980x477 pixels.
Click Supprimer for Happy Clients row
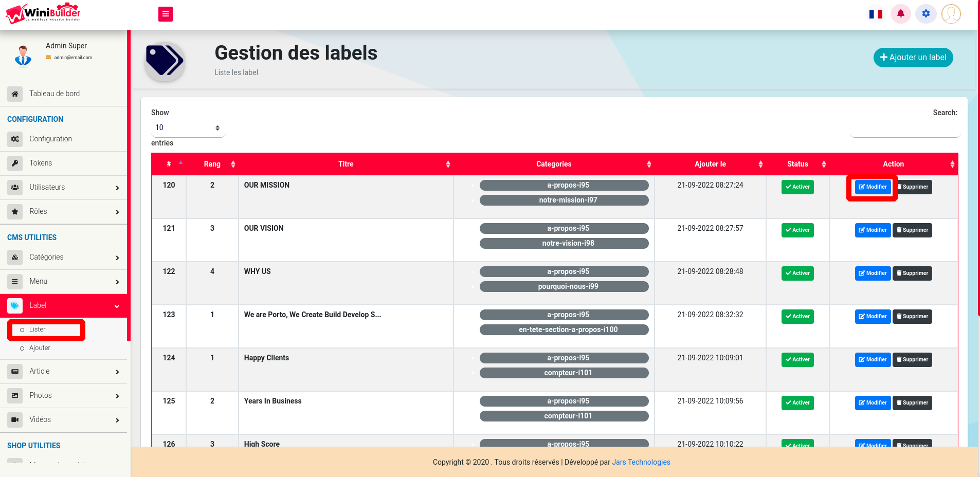pos(912,360)
